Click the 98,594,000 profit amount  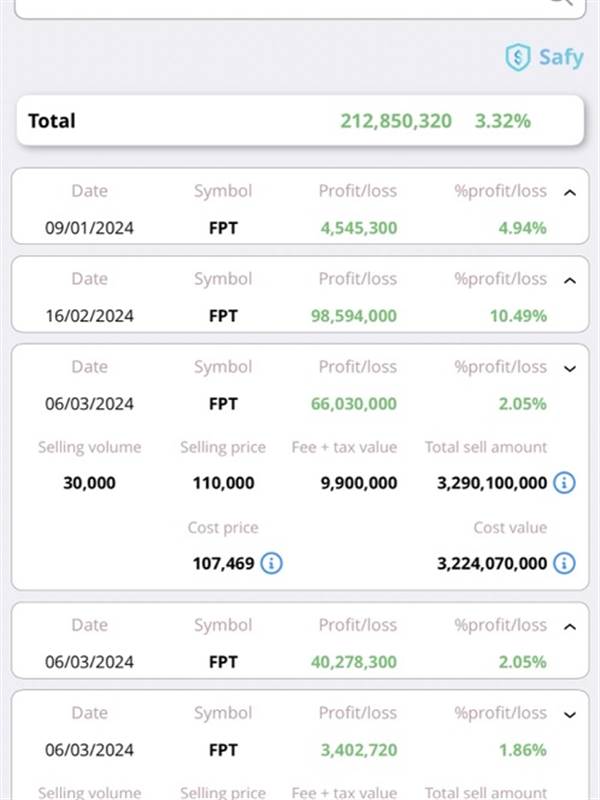(358, 316)
